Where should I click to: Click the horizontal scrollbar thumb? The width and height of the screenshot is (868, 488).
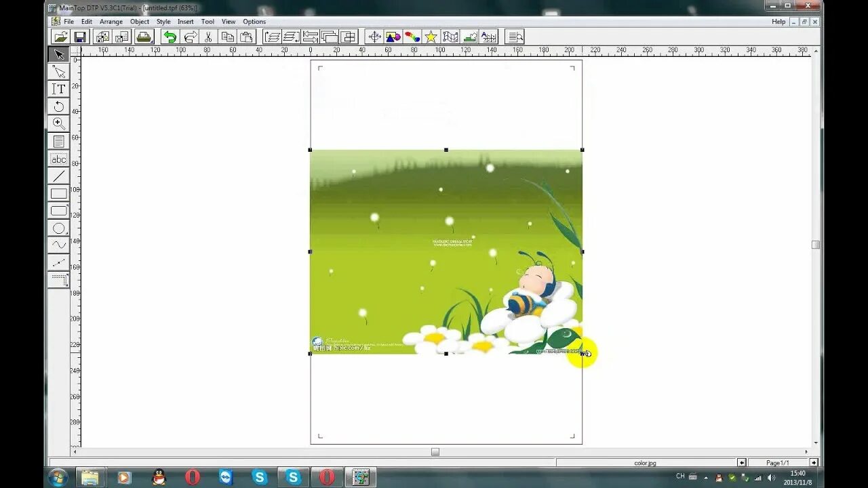pyautogui.click(x=435, y=452)
